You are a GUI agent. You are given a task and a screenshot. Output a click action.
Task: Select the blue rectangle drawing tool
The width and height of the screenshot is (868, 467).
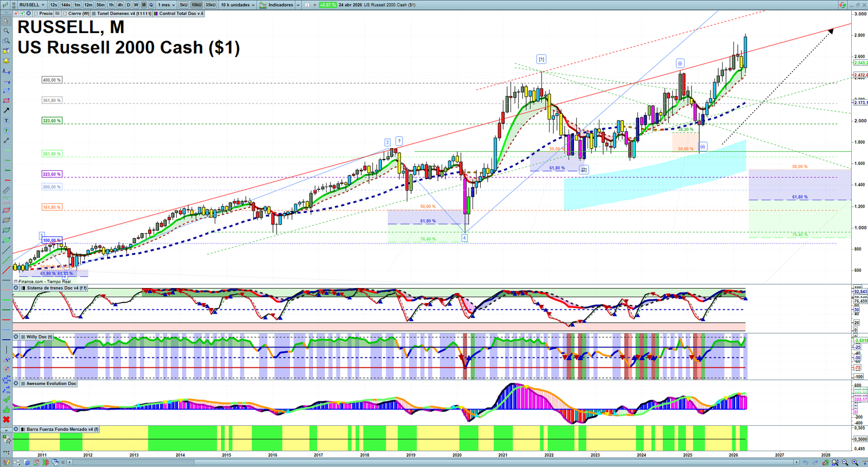6,91
